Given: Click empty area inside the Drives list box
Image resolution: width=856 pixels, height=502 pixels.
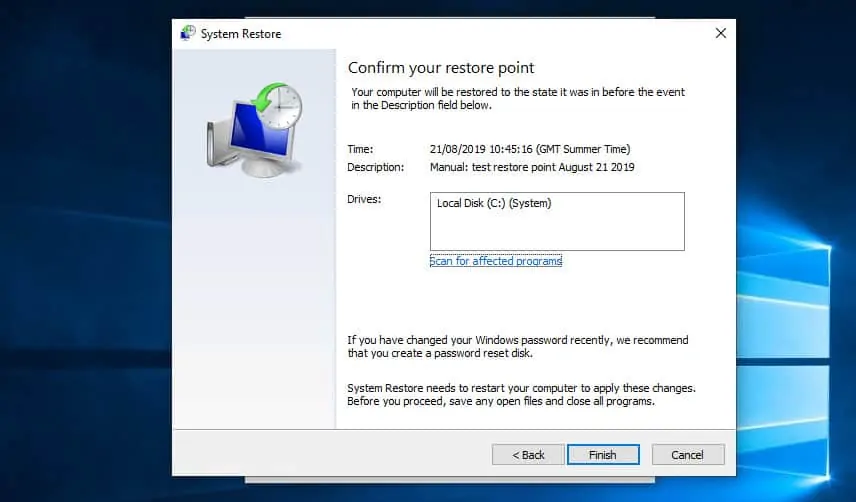Looking at the screenshot, I should (x=556, y=232).
